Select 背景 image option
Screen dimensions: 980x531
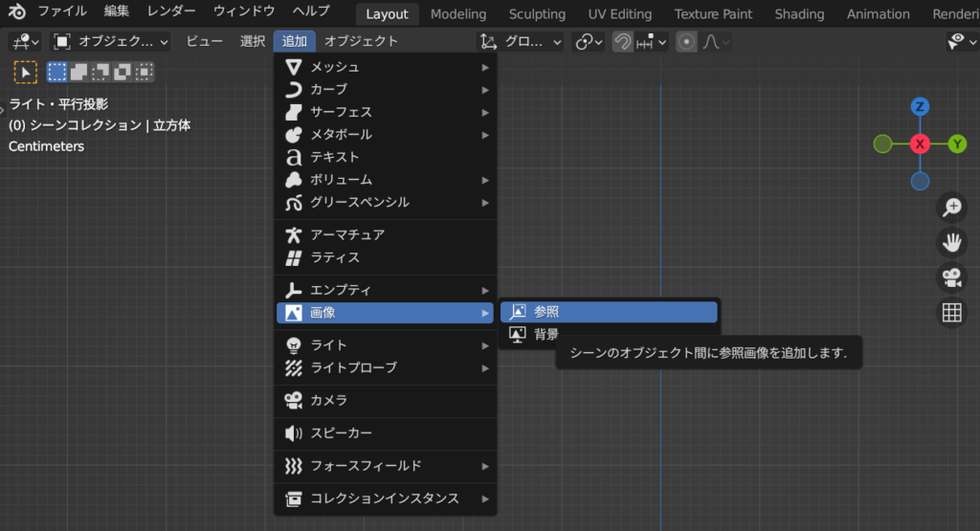pyautogui.click(x=546, y=334)
